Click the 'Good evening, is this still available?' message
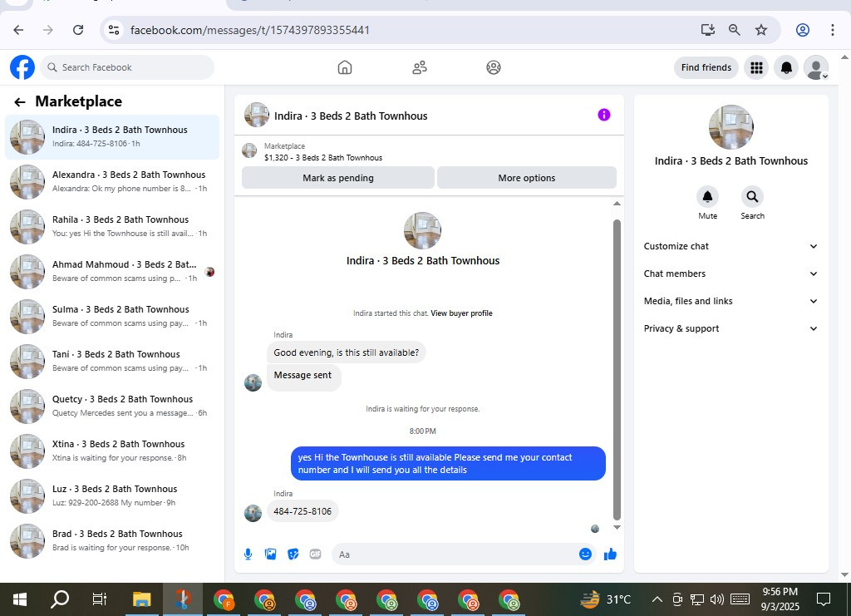Viewport: 851px width, 616px height. click(x=347, y=352)
